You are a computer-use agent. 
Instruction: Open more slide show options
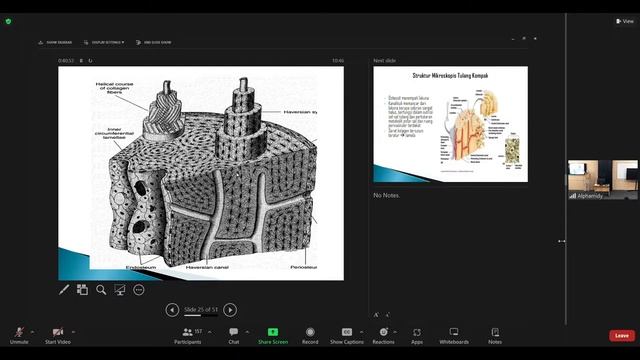tap(139, 290)
